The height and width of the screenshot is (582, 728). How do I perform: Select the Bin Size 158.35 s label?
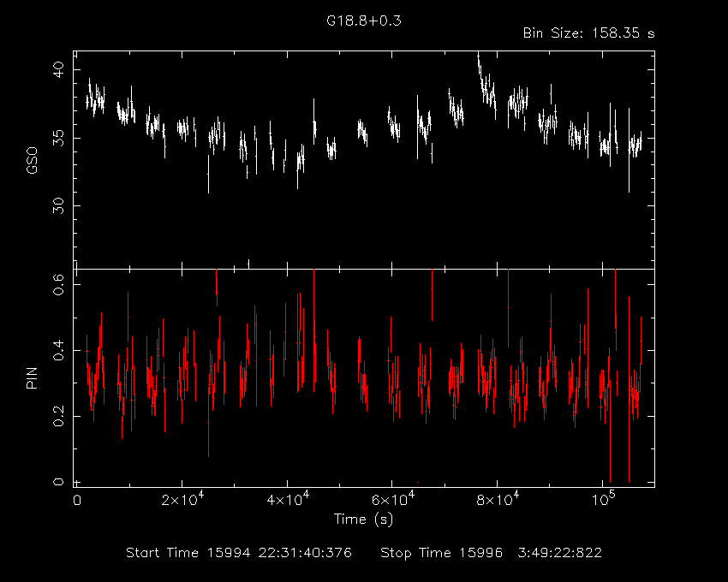coord(588,33)
